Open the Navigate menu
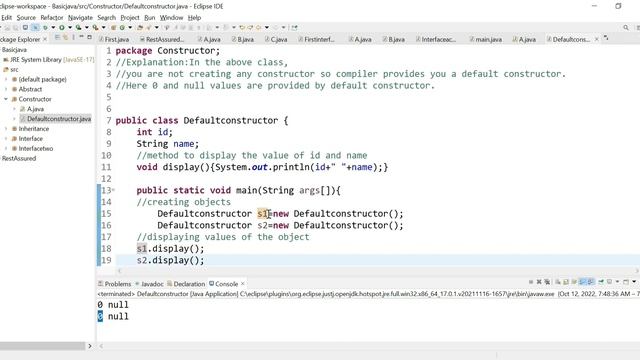 coord(80,18)
